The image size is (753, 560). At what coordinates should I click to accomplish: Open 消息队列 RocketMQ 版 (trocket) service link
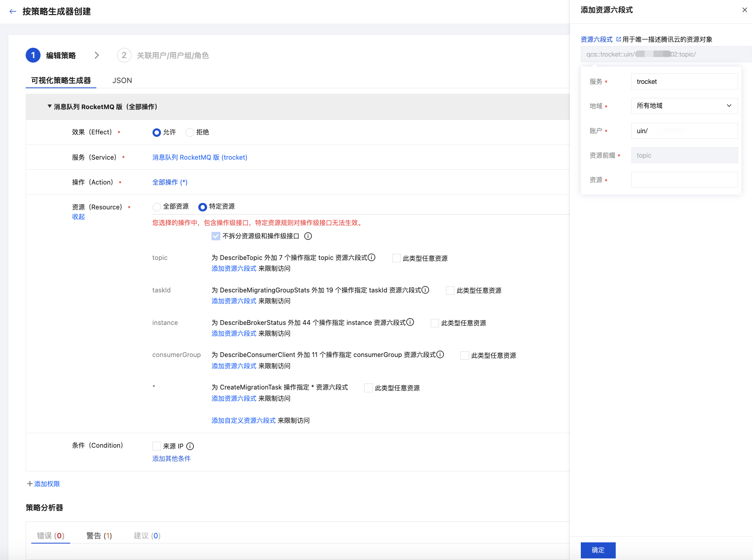[x=200, y=157]
